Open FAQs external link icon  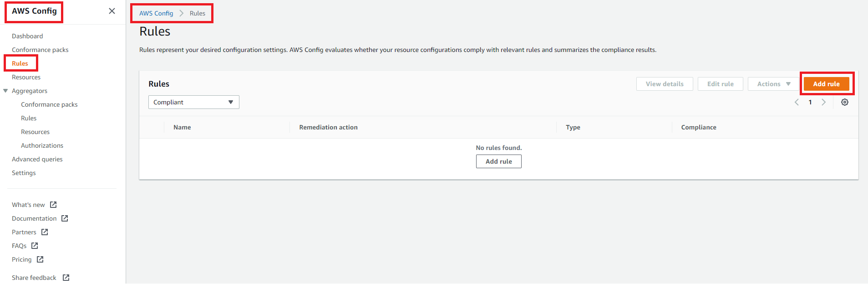tap(35, 246)
